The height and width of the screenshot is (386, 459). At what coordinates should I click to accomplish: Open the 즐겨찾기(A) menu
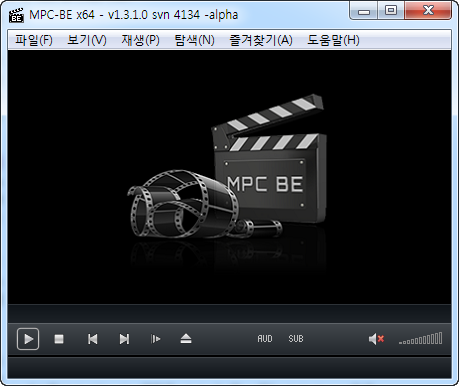[261, 40]
